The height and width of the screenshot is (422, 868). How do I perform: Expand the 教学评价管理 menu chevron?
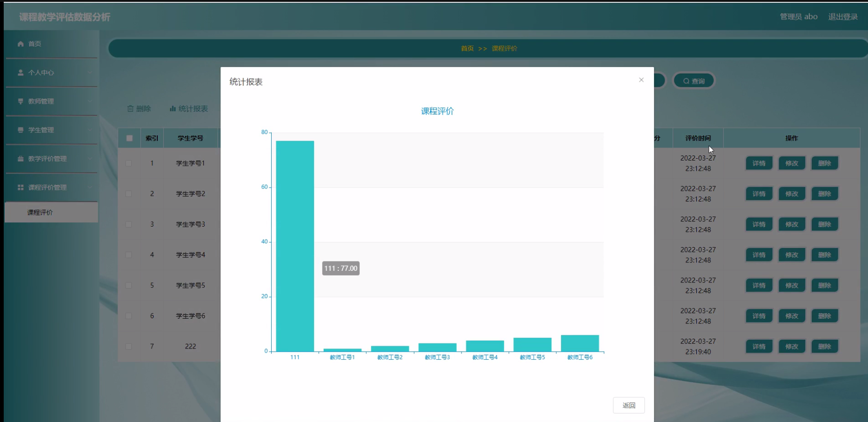click(90, 159)
